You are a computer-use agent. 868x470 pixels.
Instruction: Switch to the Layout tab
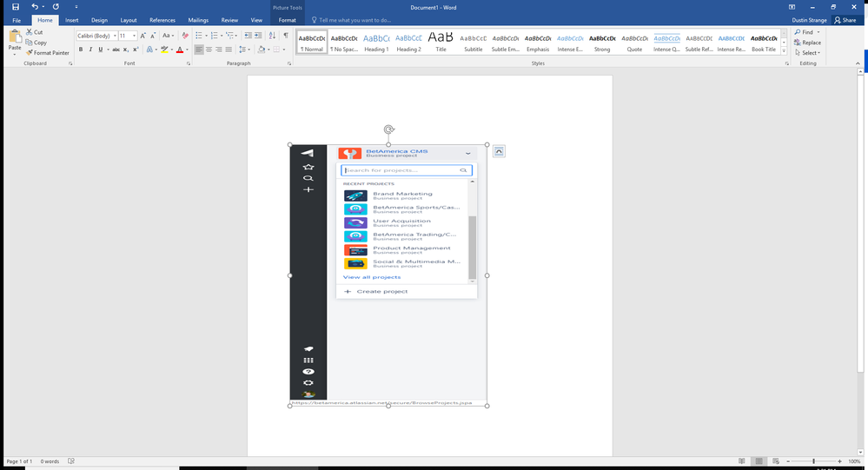(x=129, y=20)
